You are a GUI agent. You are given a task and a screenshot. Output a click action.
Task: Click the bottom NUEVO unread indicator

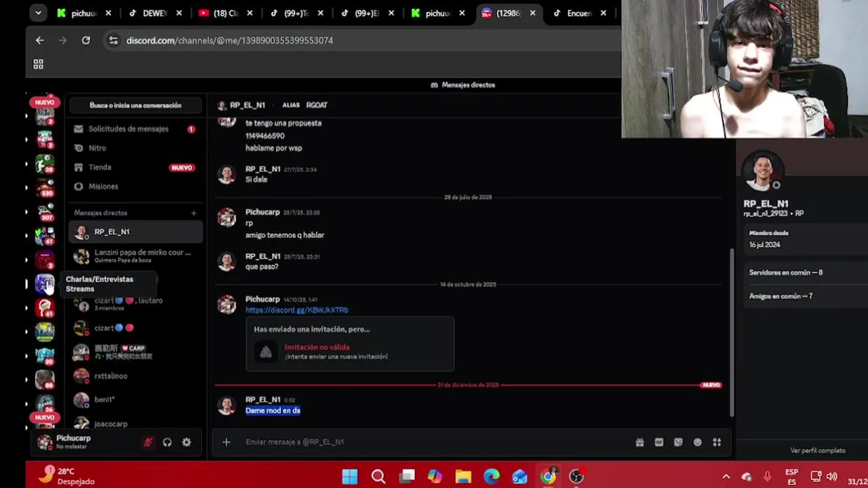[45, 418]
